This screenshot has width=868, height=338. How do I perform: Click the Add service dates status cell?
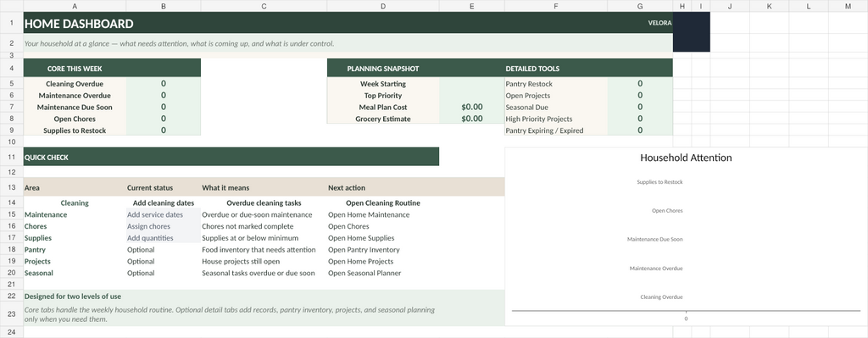(164, 214)
